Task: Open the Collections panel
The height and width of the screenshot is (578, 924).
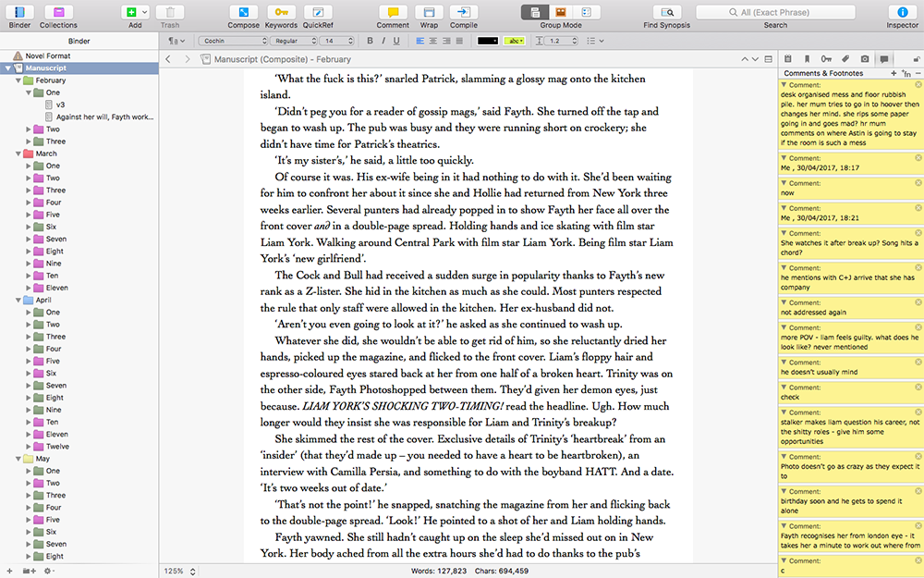Action: click(x=58, y=12)
